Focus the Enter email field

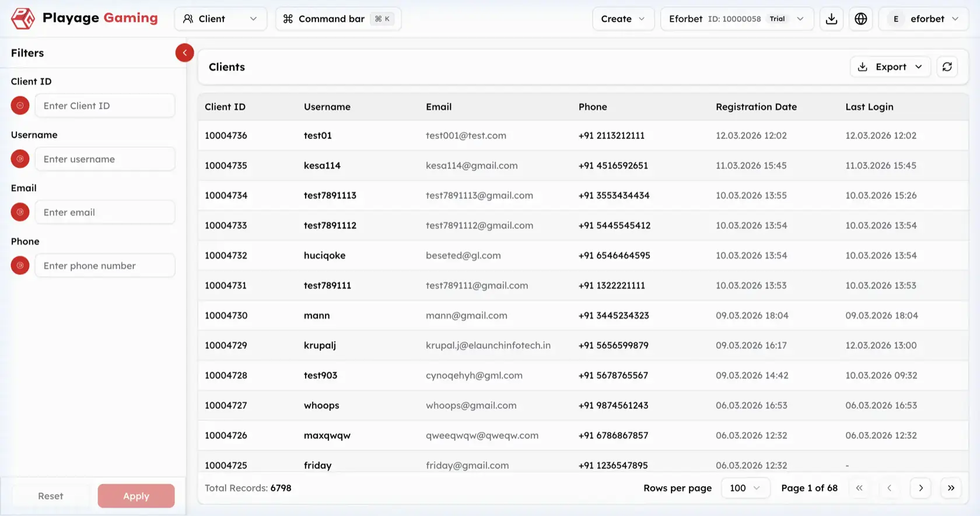(105, 212)
